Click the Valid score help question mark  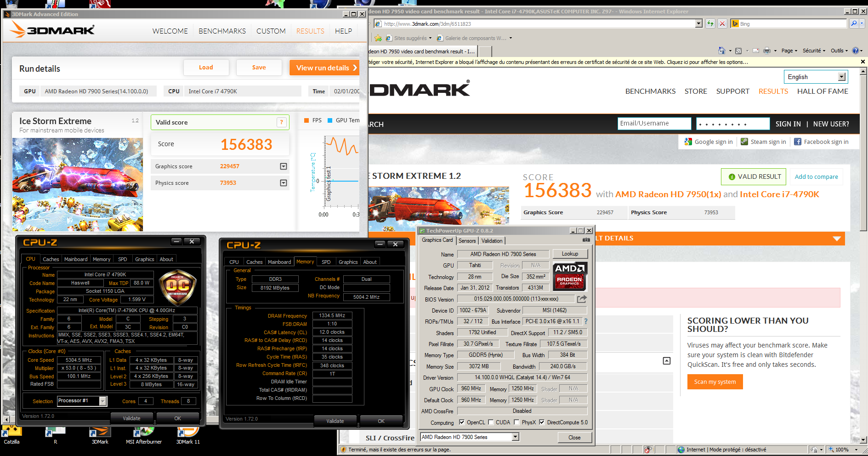coord(281,122)
